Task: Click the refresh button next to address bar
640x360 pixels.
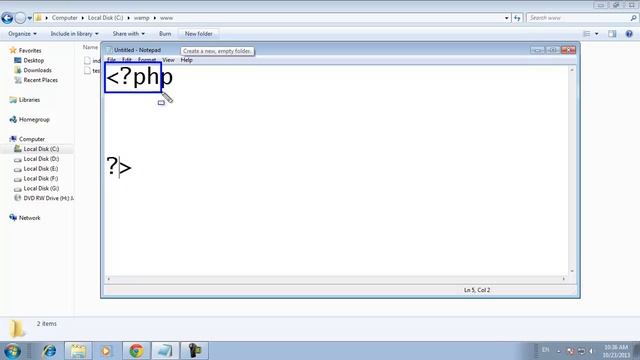Action: (518, 18)
